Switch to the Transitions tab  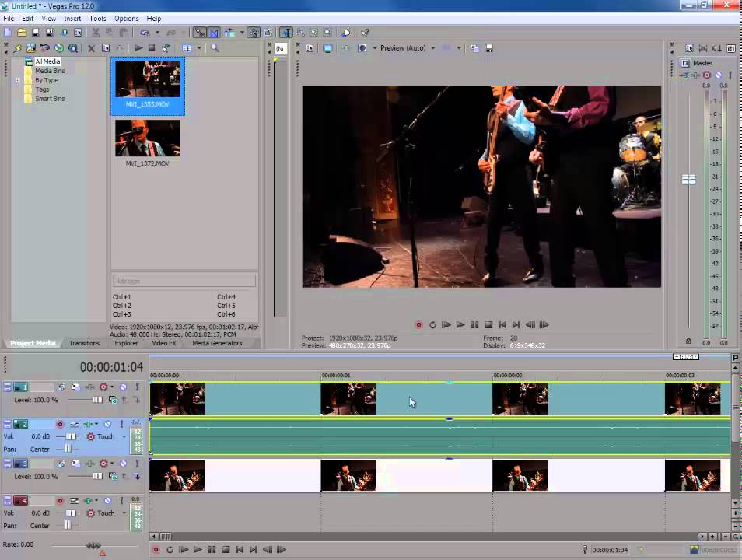click(x=84, y=343)
